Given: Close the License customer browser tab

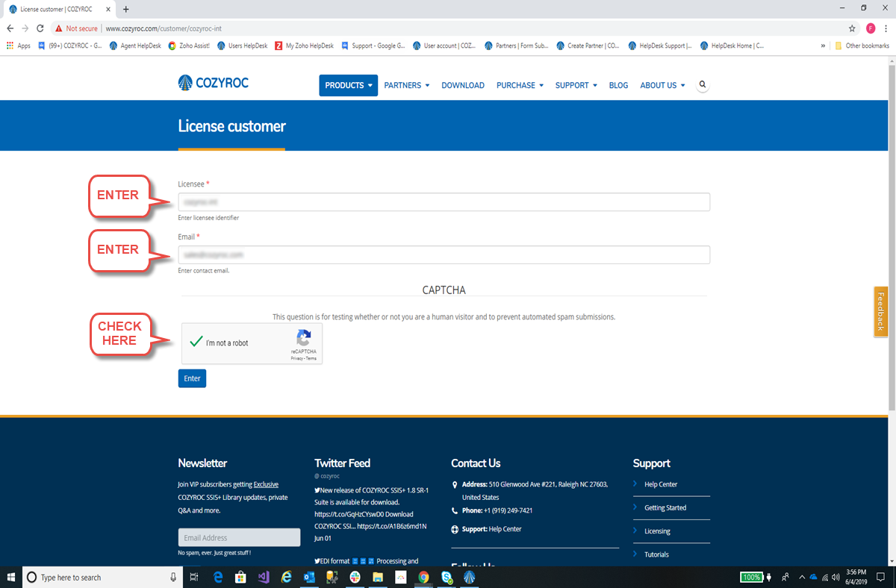Looking at the screenshot, I should (108, 9).
